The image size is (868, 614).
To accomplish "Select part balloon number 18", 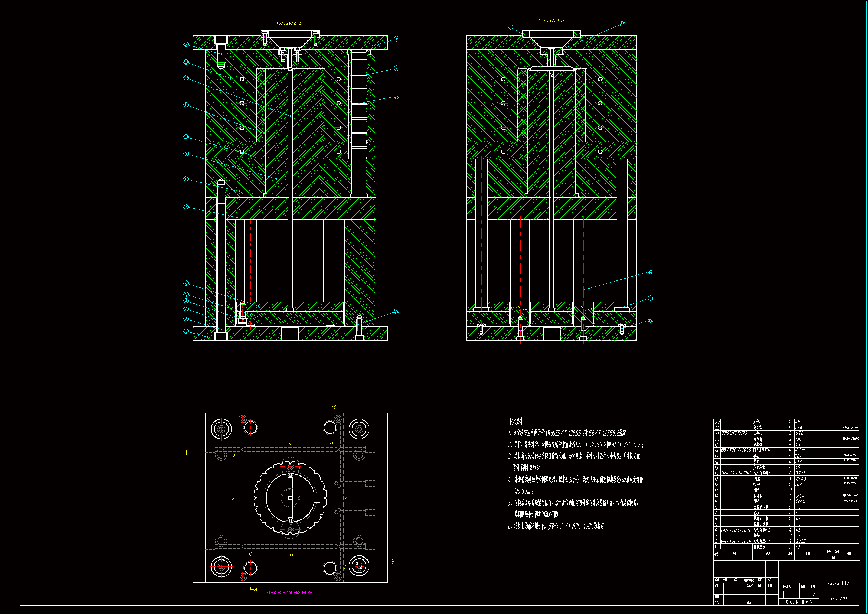I will coord(396,311).
